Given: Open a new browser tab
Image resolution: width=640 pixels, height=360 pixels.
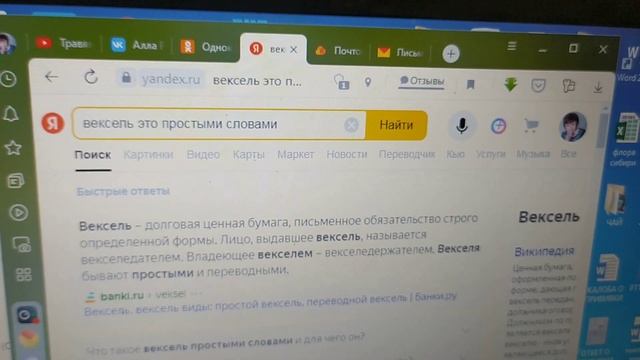Looking at the screenshot, I should pyautogui.click(x=451, y=53).
